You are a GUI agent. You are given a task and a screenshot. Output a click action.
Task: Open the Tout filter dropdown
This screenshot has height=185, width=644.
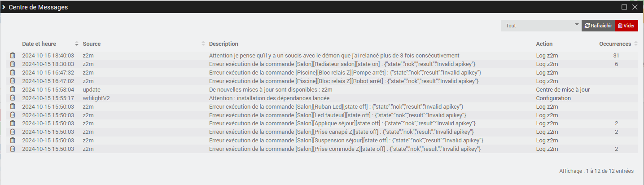pyautogui.click(x=541, y=26)
